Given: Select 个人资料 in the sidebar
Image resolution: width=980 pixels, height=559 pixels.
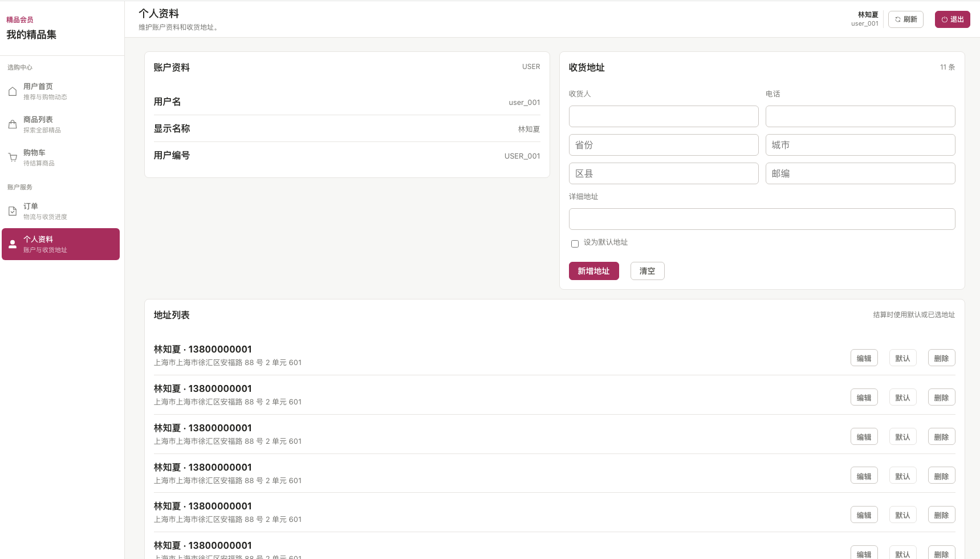Looking at the screenshot, I should pyautogui.click(x=61, y=244).
